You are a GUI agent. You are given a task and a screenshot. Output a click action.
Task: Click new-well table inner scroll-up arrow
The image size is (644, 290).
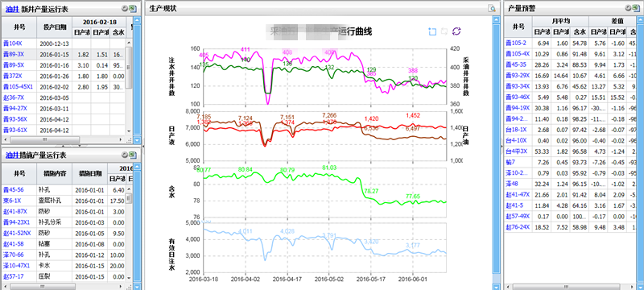click(x=129, y=43)
